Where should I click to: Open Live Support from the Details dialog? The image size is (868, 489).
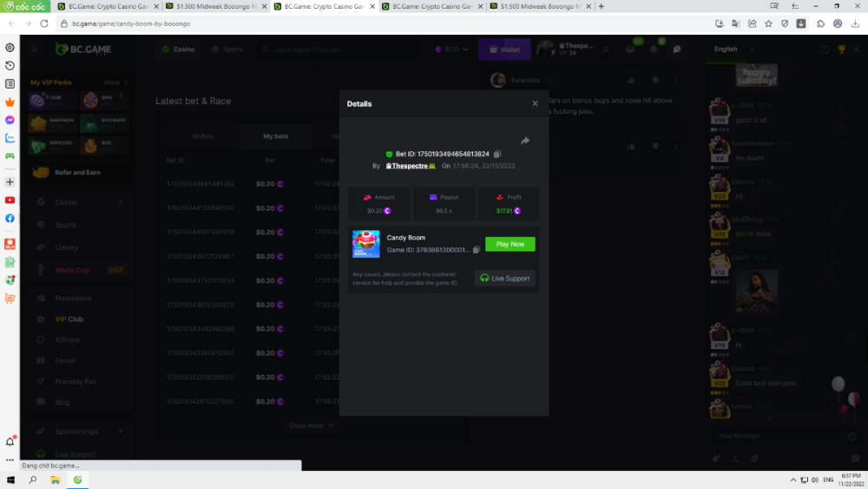[x=505, y=278]
